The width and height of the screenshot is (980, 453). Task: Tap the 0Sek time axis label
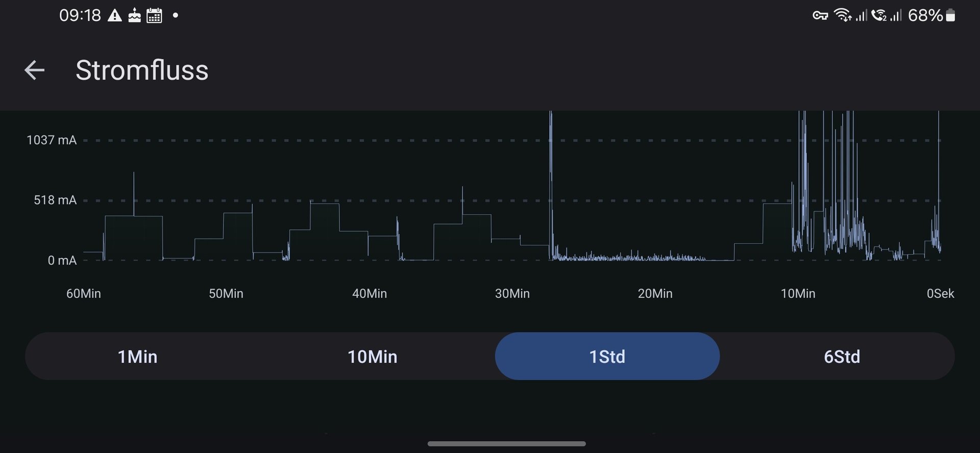[940, 294]
